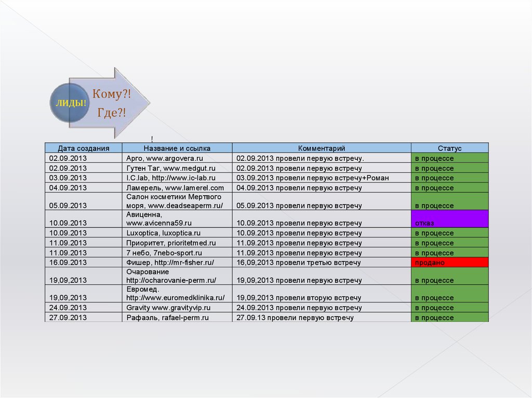Select the red продано status cell
The width and height of the screenshot is (532, 398).
(450, 262)
